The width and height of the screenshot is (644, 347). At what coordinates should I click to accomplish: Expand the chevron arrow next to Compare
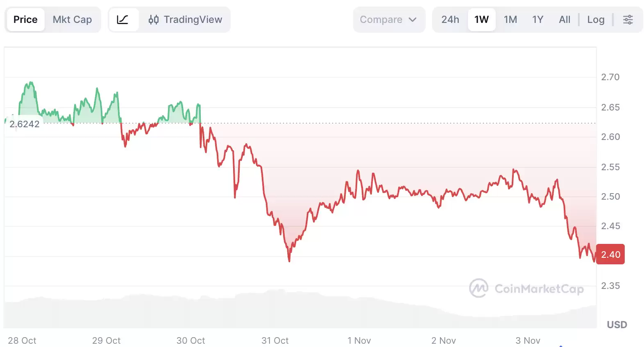coord(414,19)
